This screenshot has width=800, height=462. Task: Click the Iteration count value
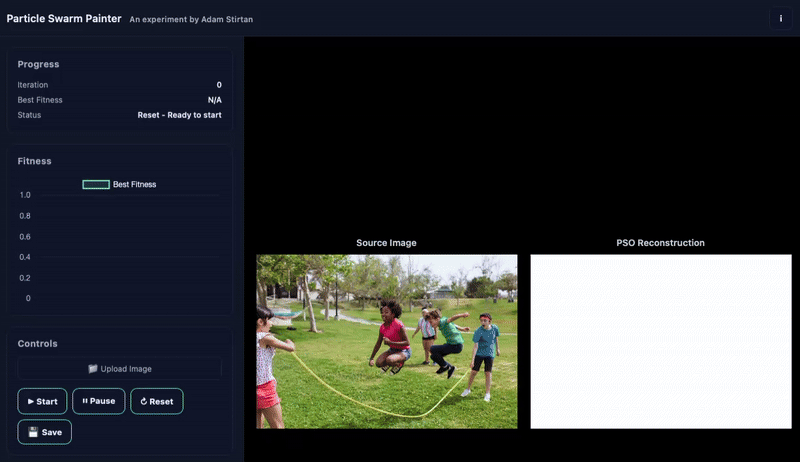point(219,85)
